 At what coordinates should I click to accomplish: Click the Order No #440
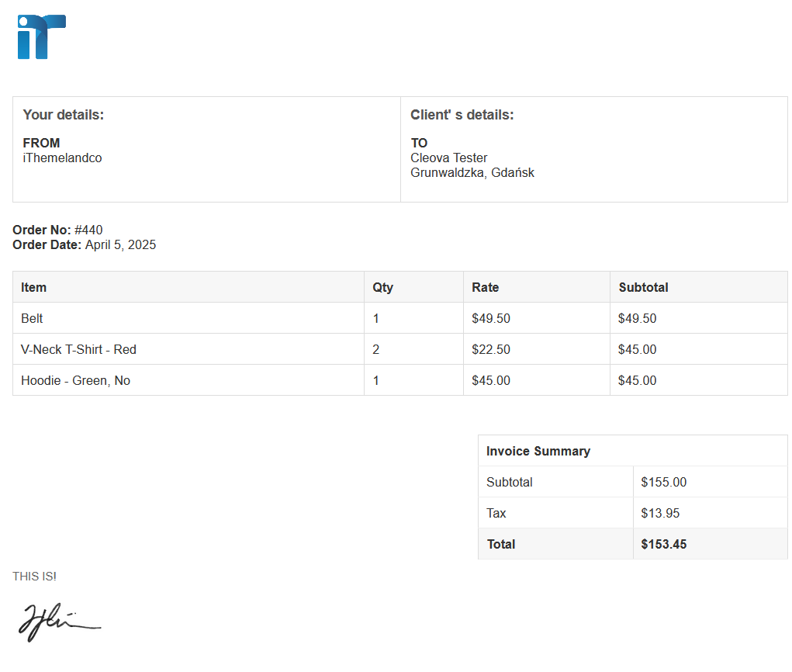point(57,230)
